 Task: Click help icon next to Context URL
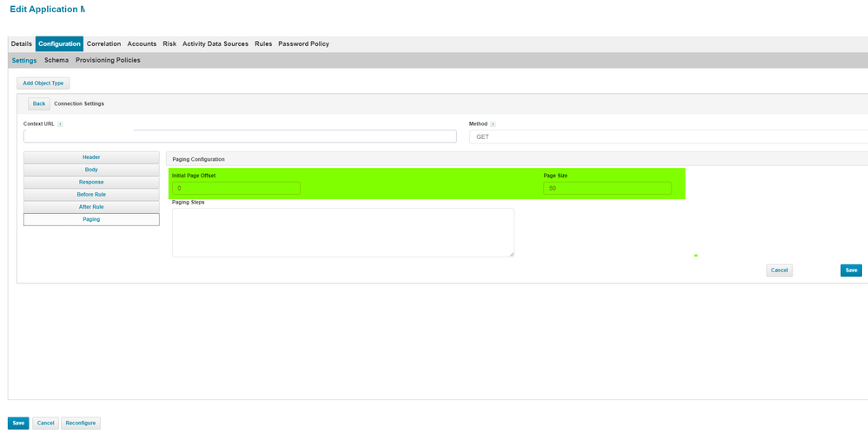coord(60,124)
